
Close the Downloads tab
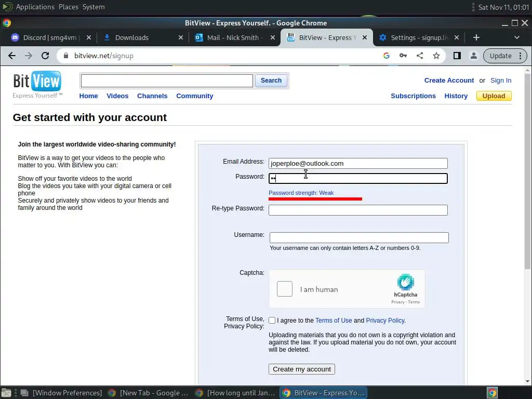181,37
